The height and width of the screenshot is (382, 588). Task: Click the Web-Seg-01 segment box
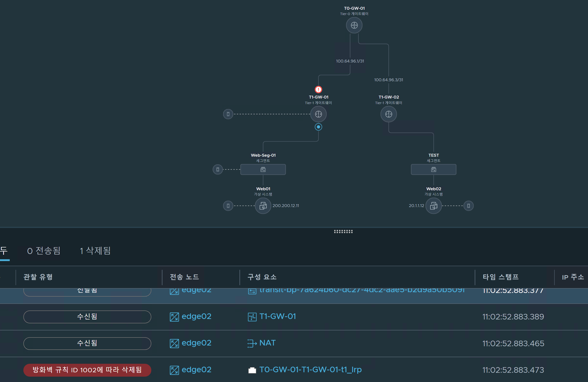coord(263,170)
